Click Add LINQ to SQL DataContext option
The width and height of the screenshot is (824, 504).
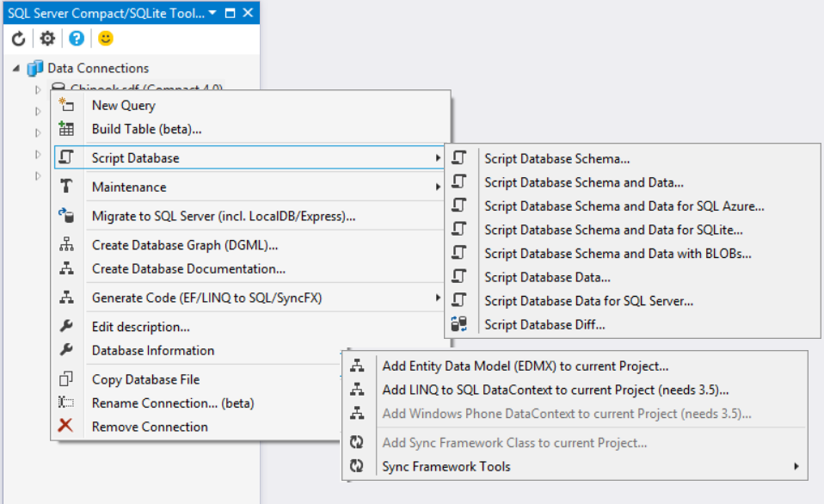pos(556,390)
